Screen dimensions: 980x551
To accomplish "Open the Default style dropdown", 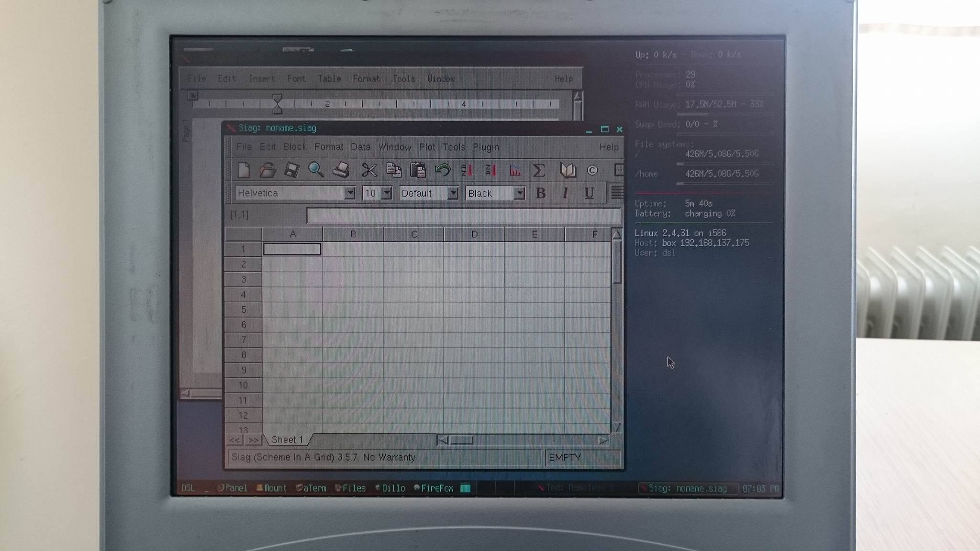I will [452, 193].
